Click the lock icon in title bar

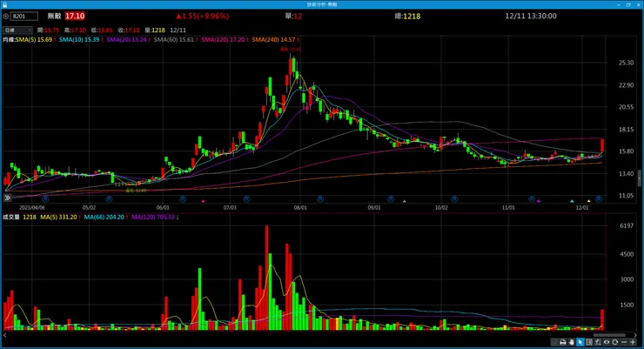[4, 4]
